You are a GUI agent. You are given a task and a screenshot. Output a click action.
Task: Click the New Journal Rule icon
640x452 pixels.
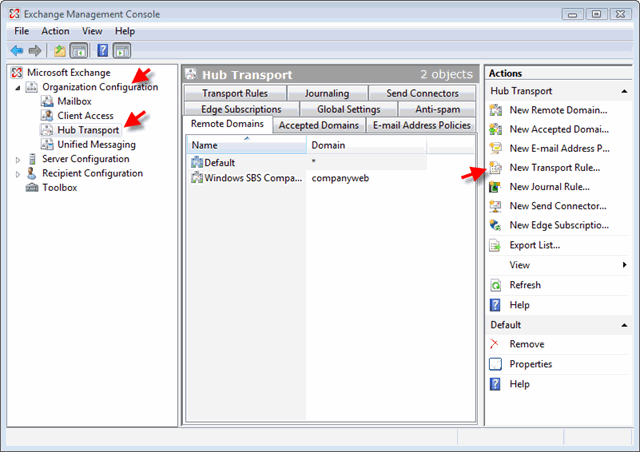[496, 187]
